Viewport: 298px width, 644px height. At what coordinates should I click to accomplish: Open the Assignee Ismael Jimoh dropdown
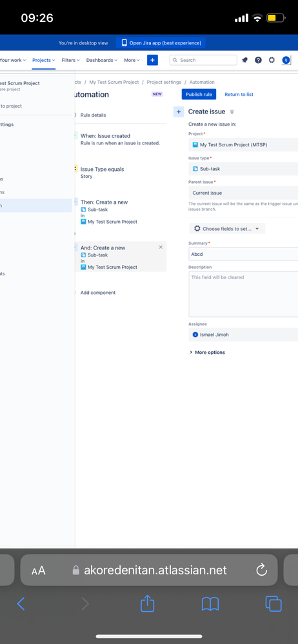[243, 335]
